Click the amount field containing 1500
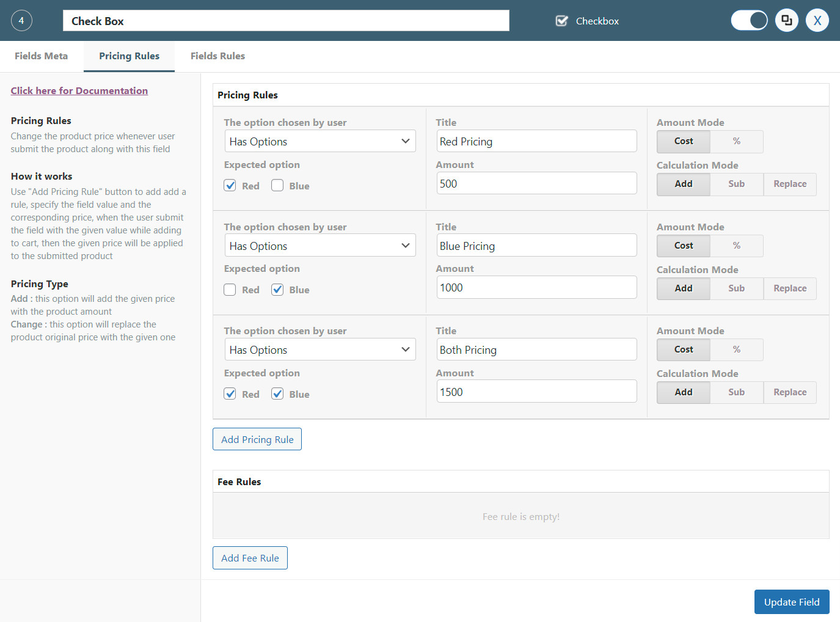The image size is (840, 622). (536, 392)
